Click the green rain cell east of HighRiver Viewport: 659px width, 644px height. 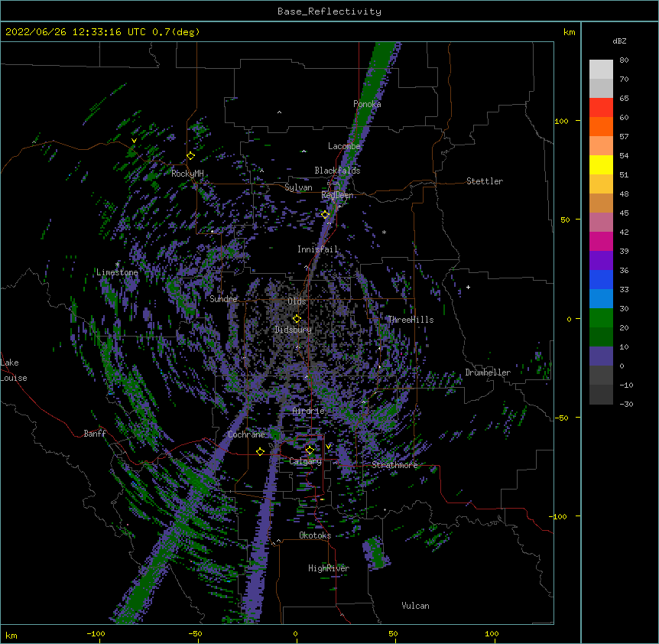click(375, 553)
